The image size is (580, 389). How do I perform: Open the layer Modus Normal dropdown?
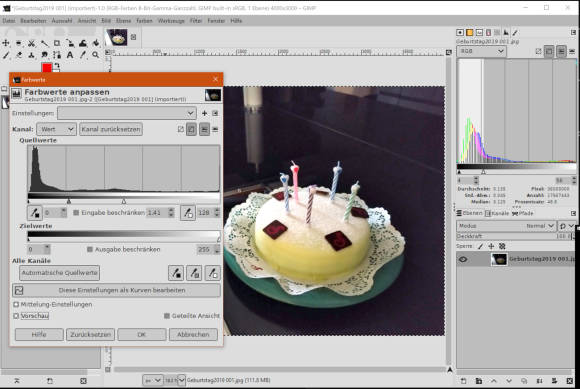pos(506,226)
